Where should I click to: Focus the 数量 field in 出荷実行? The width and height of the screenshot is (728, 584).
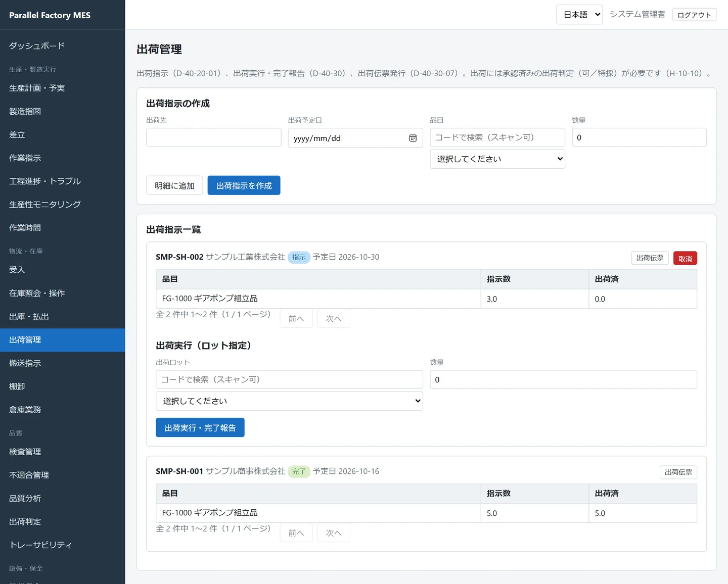[x=563, y=379]
